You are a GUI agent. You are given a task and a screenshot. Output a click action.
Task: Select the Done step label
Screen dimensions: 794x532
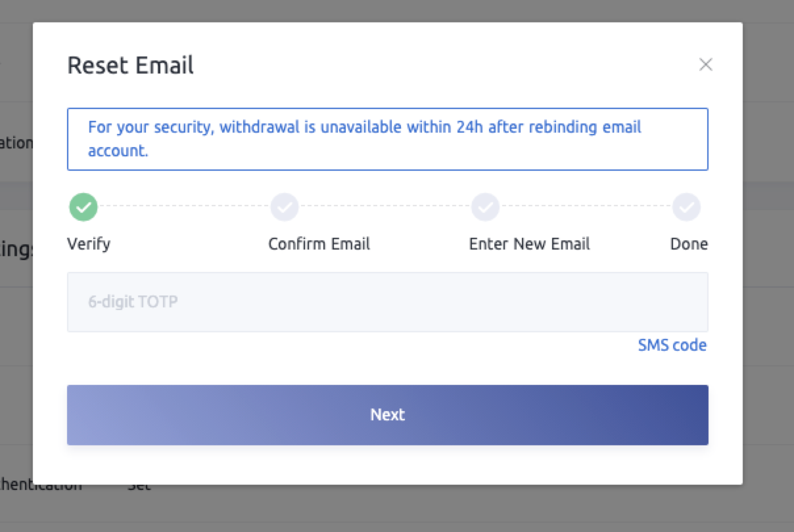coord(689,244)
